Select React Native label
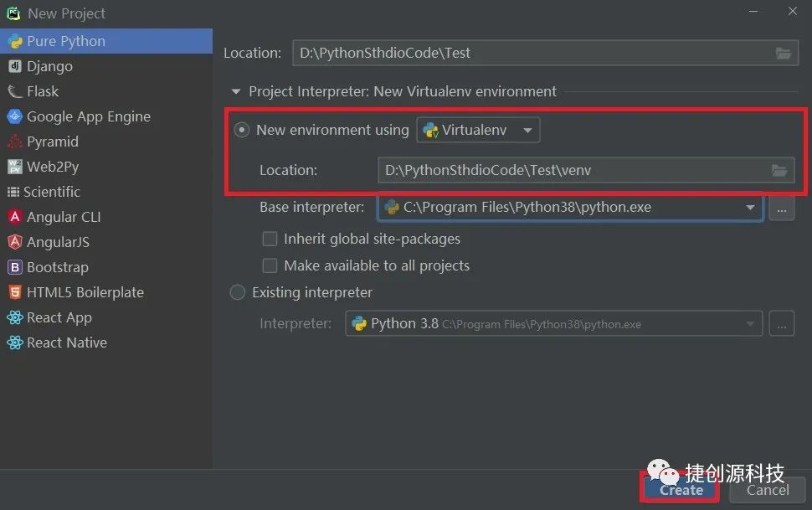The height and width of the screenshot is (510, 812). pyautogui.click(x=67, y=343)
